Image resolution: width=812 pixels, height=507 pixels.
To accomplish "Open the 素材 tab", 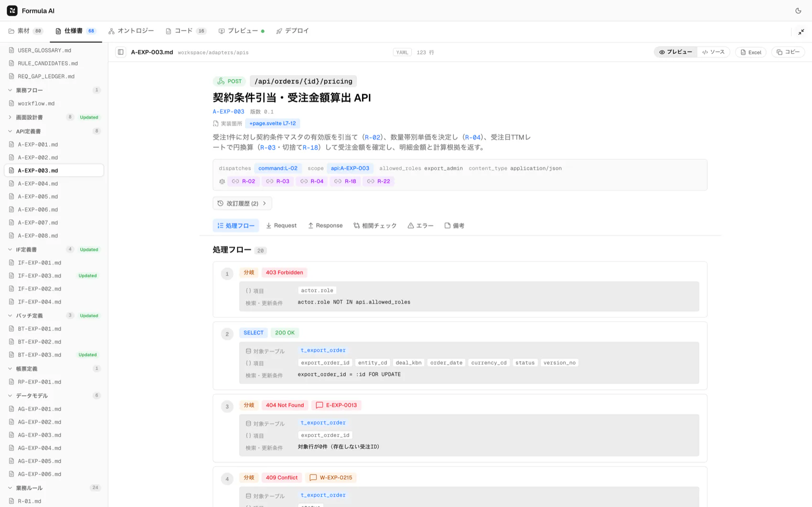I will (26, 31).
